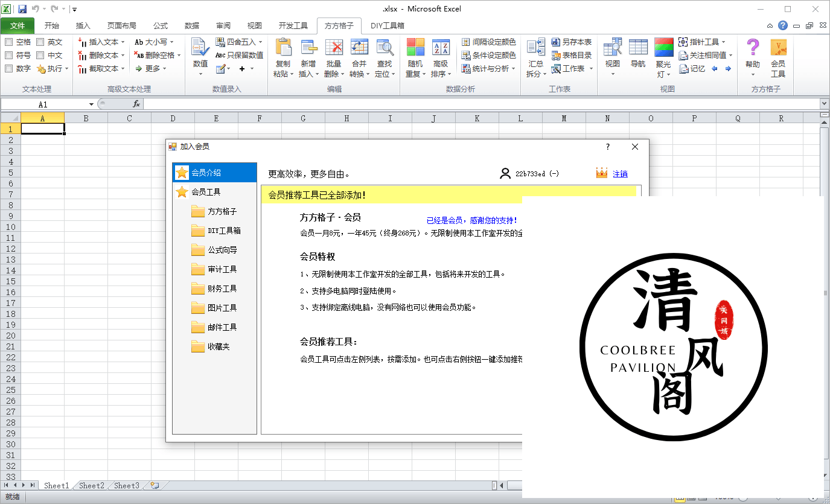Image resolution: width=830 pixels, height=504 pixels.
Task: Switch to the 开始 ribbon tab
Action: click(52, 26)
